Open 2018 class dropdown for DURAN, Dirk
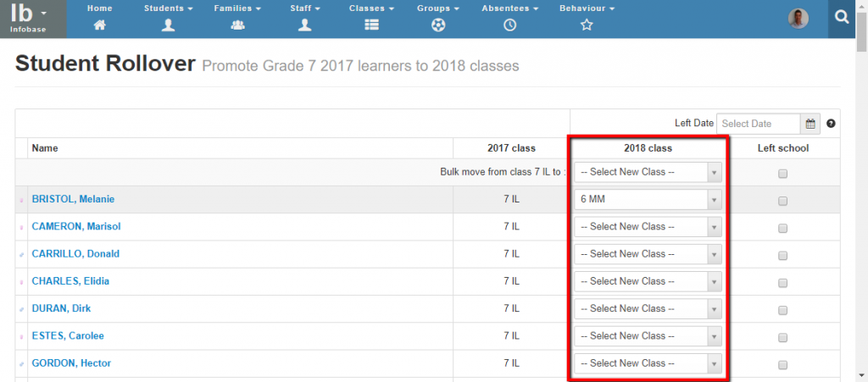868x382 pixels. click(x=648, y=309)
